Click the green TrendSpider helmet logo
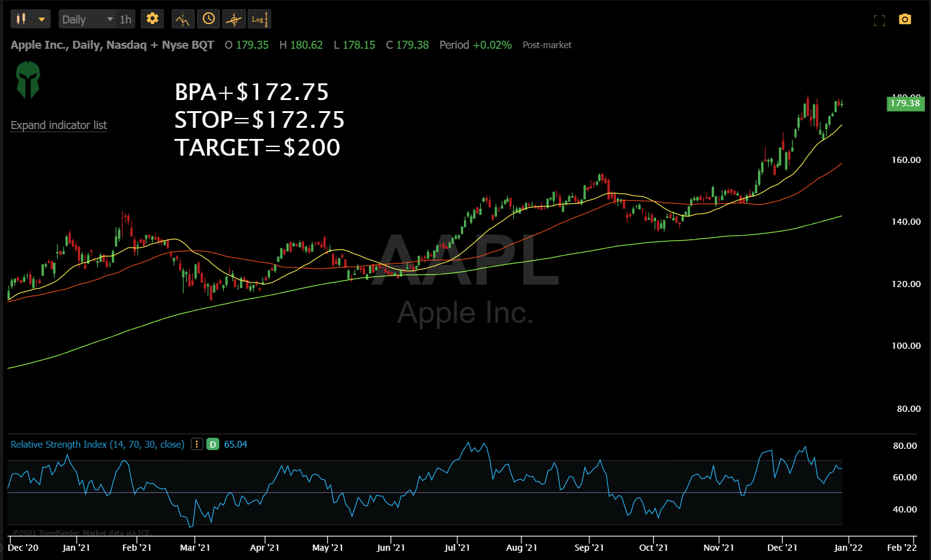Image resolution: width=931 pixels, height=560 pixels. [28, 80]
